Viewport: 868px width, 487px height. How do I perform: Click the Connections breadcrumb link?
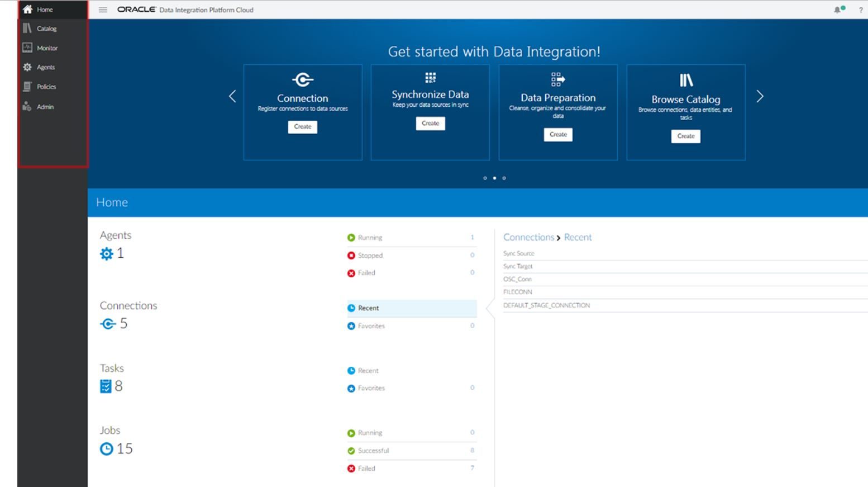pos(528,237)
